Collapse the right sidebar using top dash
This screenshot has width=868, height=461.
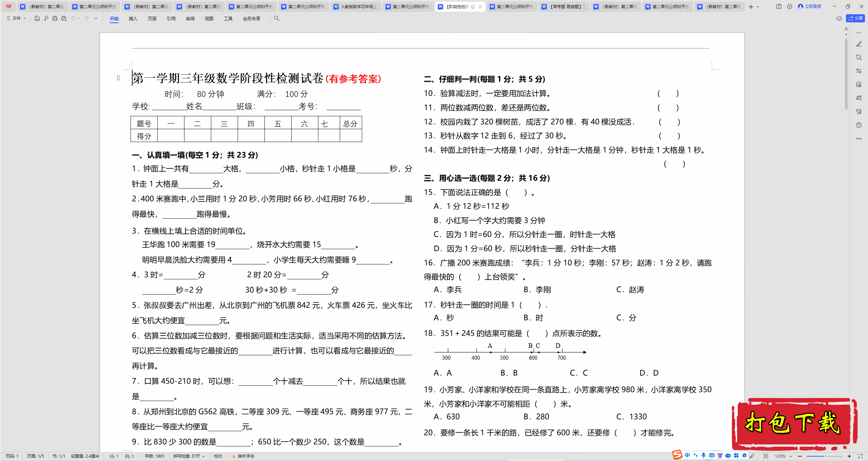pos(859,33)
